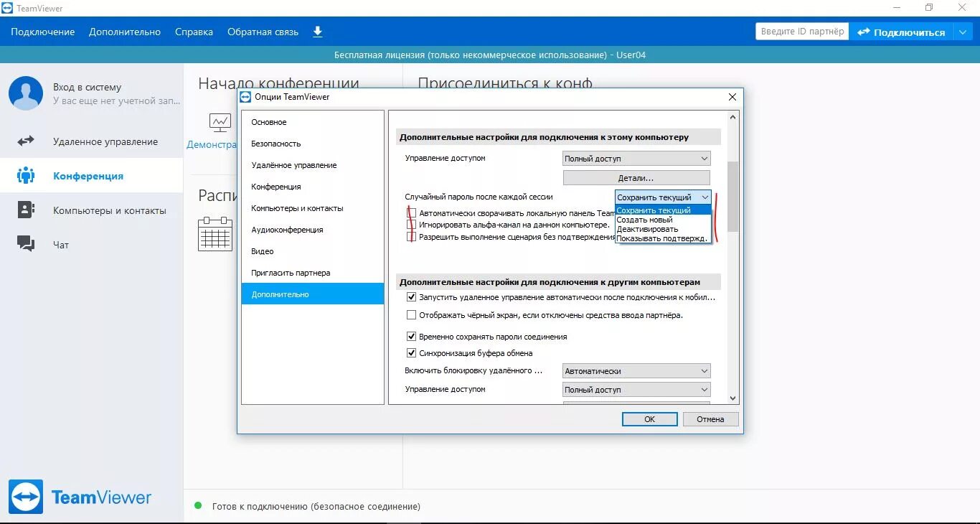This screenshot has height=524, width=980.
Task: Select Дополнительно category in options list
Action: (313, 294)
